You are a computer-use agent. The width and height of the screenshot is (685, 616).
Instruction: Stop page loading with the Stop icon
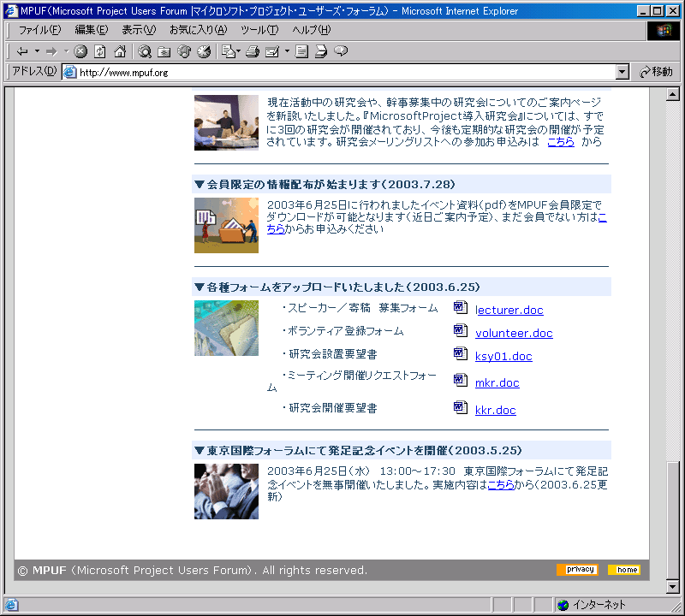[80, 51]
